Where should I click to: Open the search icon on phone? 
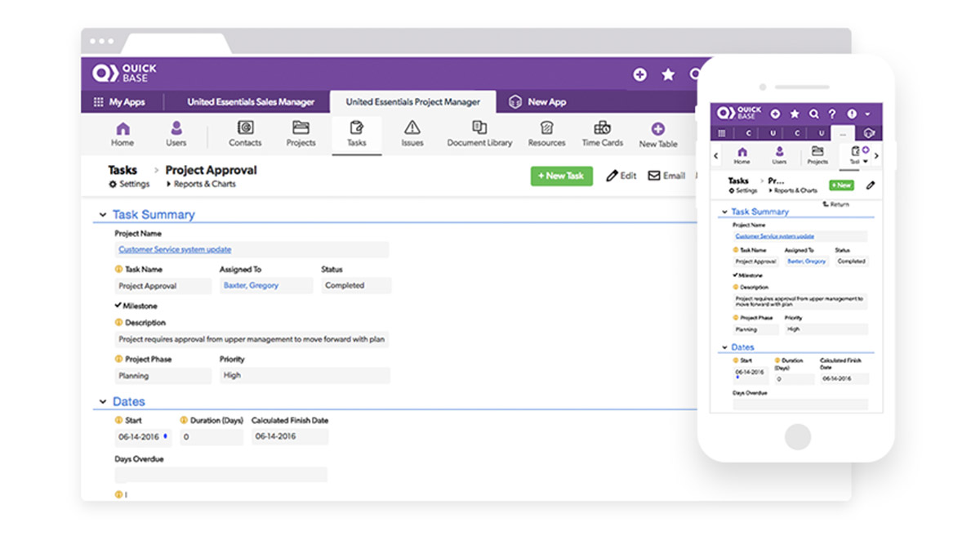click(813, 114)
